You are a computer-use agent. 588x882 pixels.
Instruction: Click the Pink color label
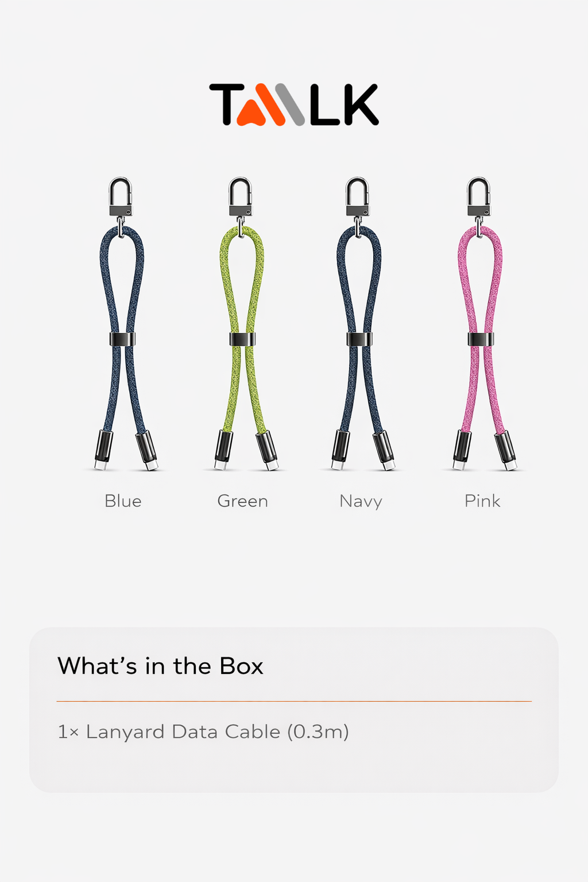click(482, 501)
